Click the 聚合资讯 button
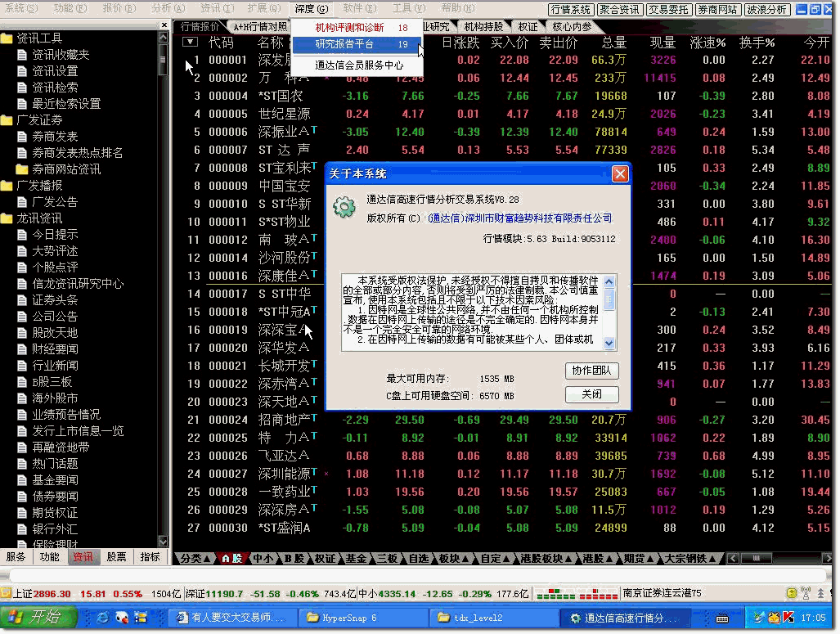The height and width of the screenshot is (634, 840). (x=620, y=10)
